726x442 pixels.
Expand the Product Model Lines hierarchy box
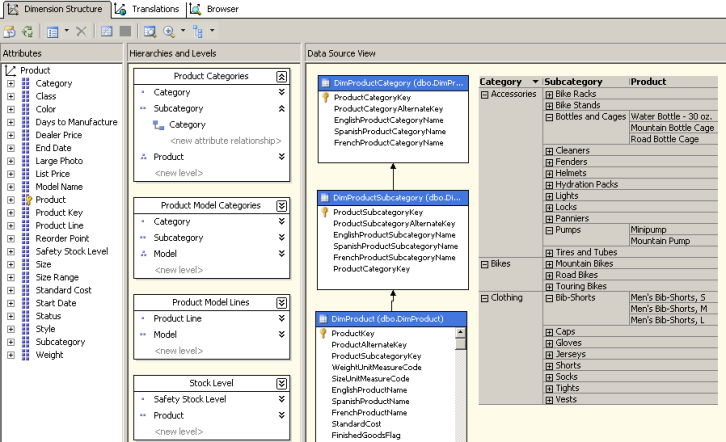pyautogui.click(x=282, y=303)
